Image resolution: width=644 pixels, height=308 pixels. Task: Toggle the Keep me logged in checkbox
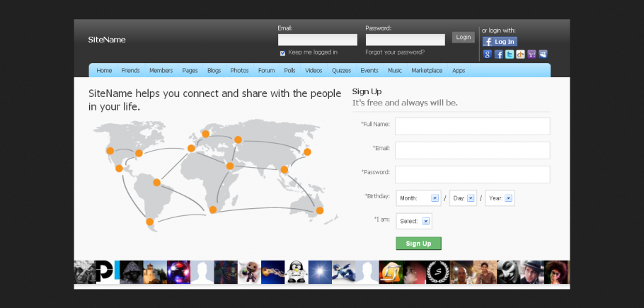282,53
